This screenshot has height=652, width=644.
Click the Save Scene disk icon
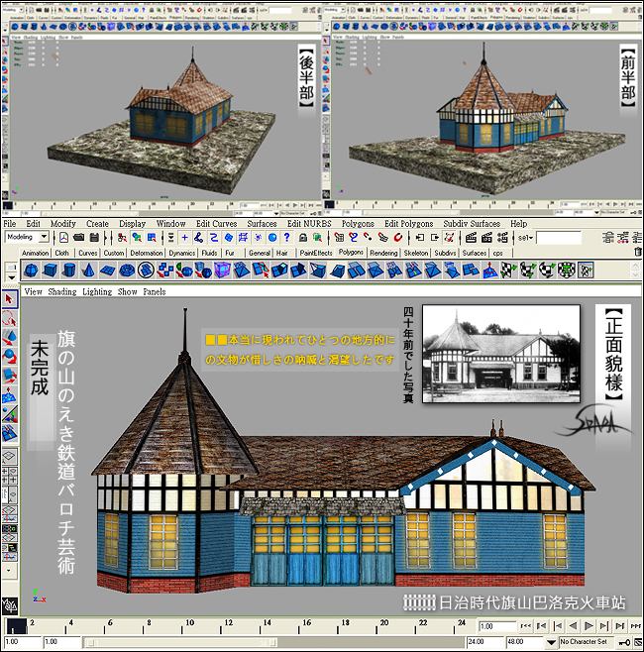(x=94, y=238)
